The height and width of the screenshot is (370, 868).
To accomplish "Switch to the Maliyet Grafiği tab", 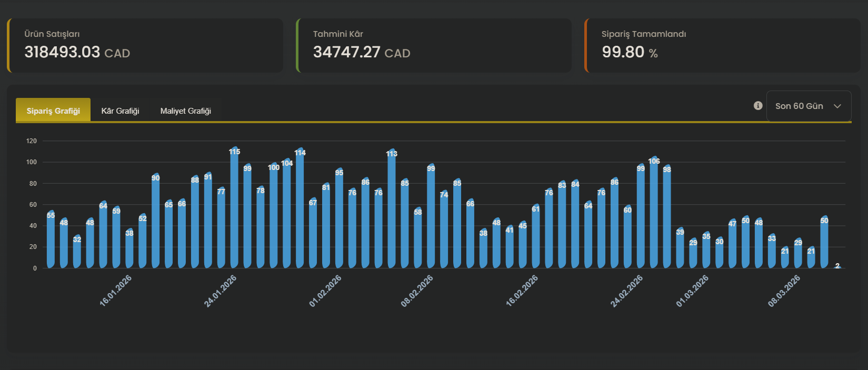I will click(x=185, y=111).
